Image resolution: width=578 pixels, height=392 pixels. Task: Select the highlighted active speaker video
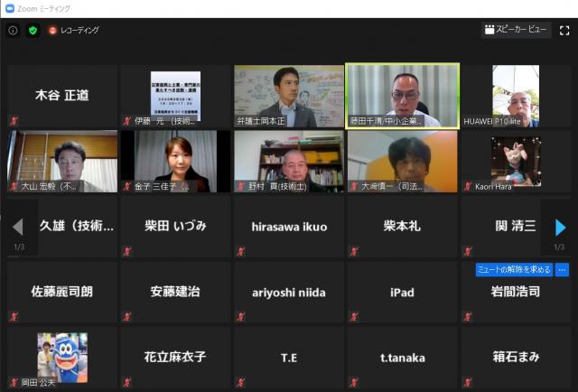pyautogui.click(x=403, y=94)
